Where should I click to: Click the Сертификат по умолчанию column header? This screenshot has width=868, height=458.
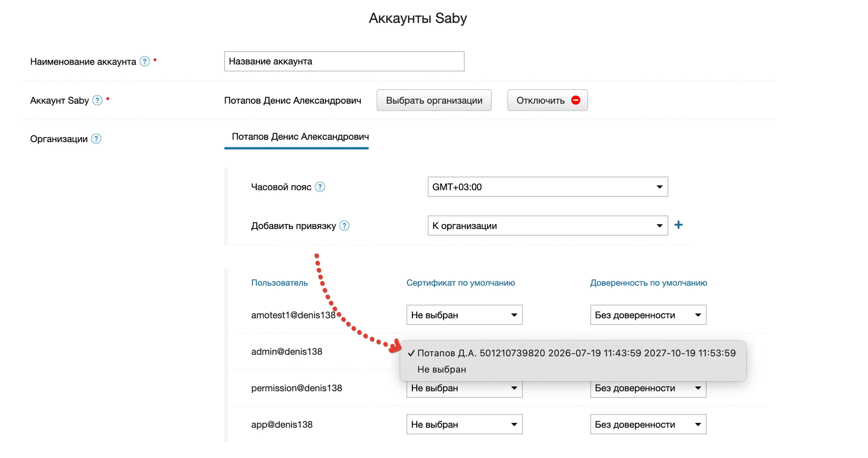point(461,283)
